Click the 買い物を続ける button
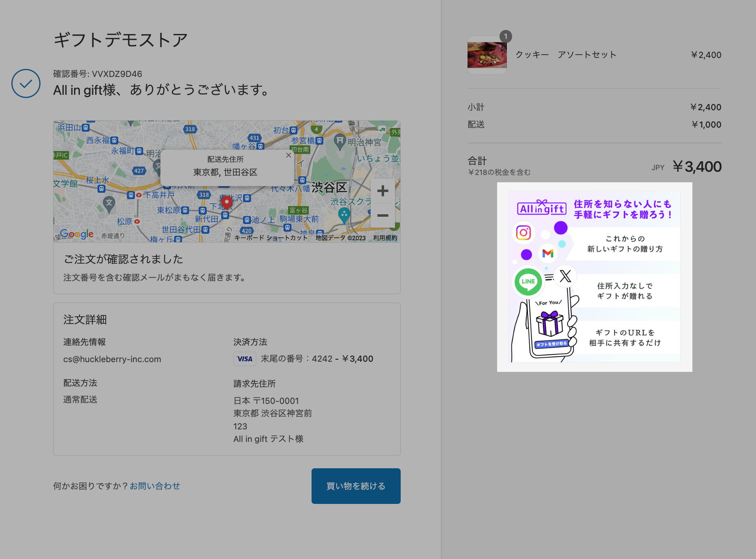This screenshot has width=756, height=559. [x=356, y=486]
